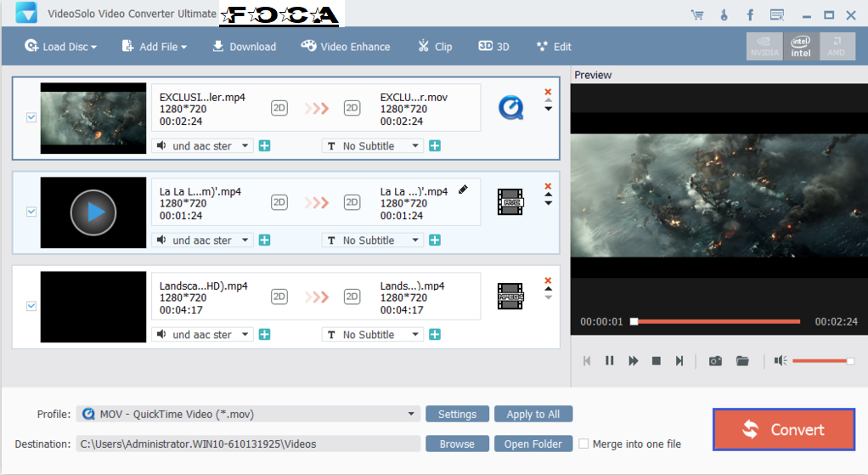Open the Edit effects tool
Viewport: 868px width, 475px height.
tap(554, 47)
